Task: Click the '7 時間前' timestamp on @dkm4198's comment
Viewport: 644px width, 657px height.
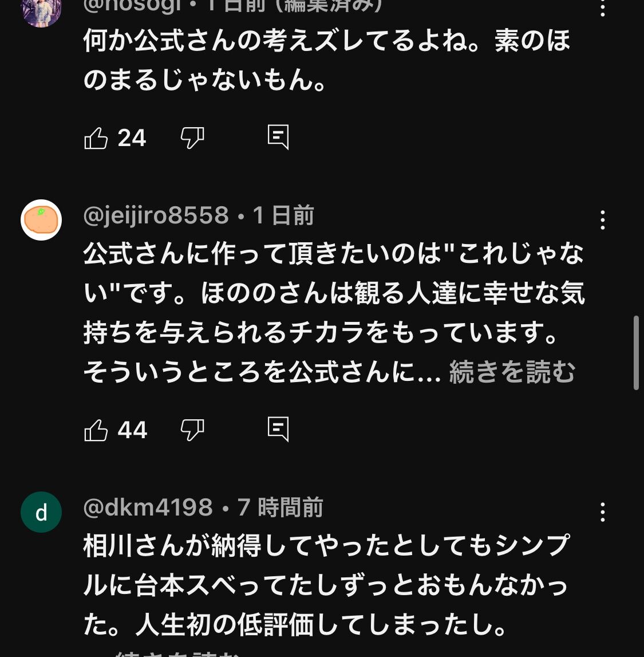Action: point(280,507)
